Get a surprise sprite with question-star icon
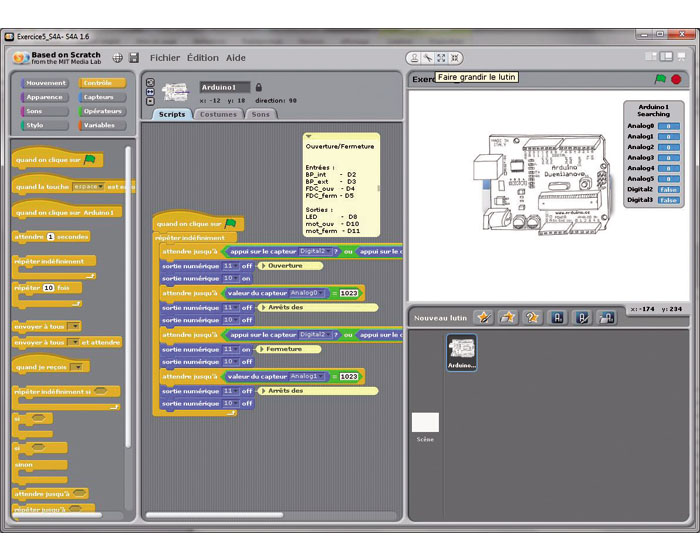The height and width of the screenshot is (560, 700). [533, 317]
